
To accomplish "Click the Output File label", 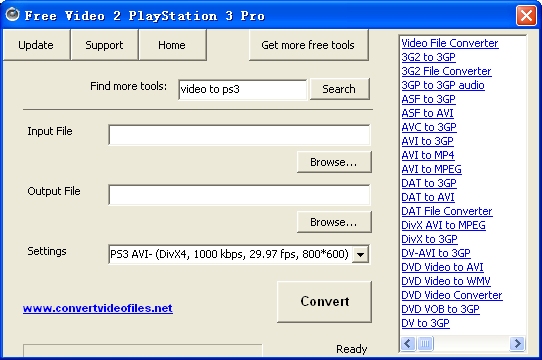I will point(54,191).
